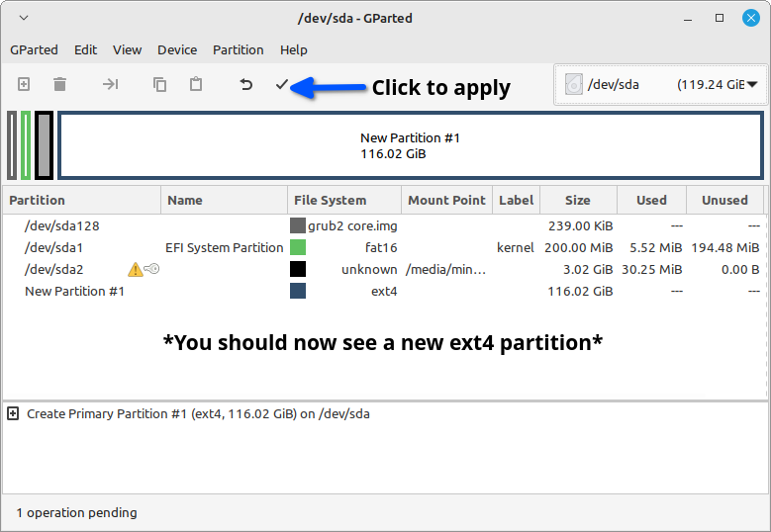Click the Paste partition toolbar icon

pyautogui.click(x=196, y=84)
